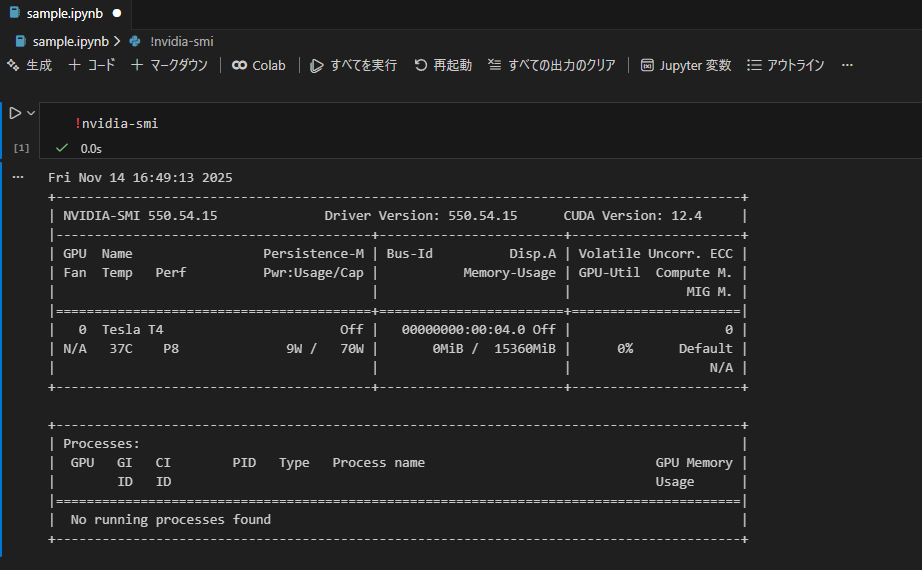
Task: Click the Python icon in the breadcrumb
Action: tap(135, 41)
